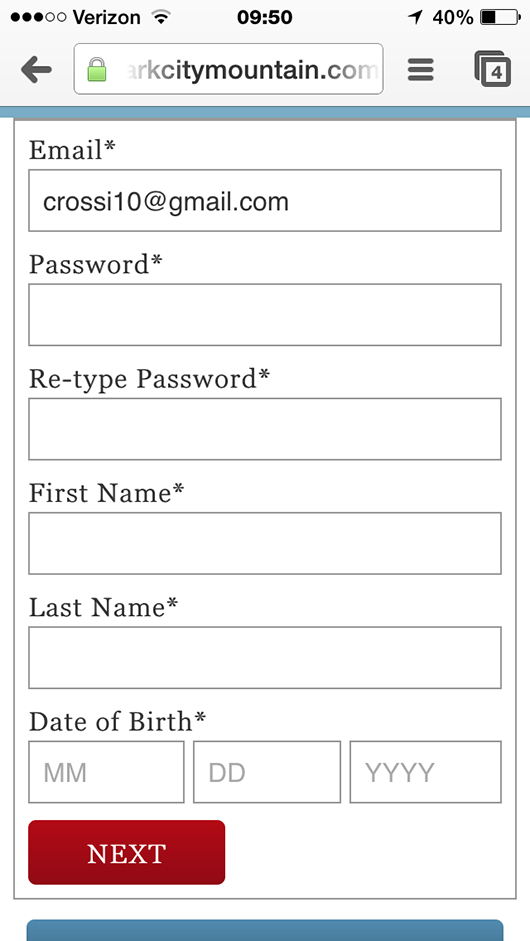Viewport: 530px width, 941px height.
Task: Tap the battery indicator icon
Action: click(x=500, y=17)
